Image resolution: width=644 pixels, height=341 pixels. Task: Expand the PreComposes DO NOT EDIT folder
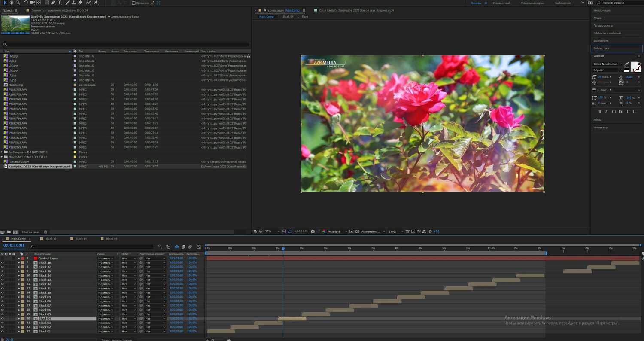[x=2, y=152]
